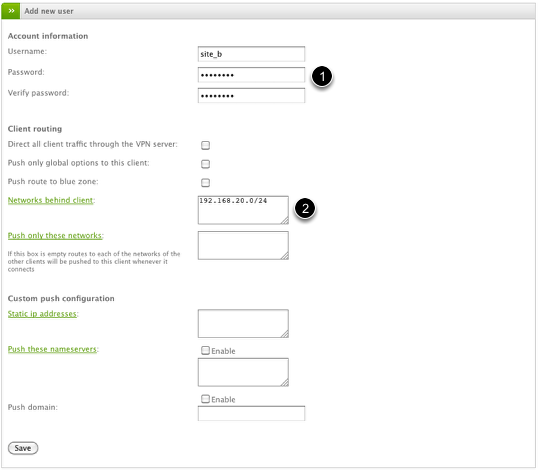The image size is (540, 473).
Task: Click the callout marker number 1
Action: 322,76
